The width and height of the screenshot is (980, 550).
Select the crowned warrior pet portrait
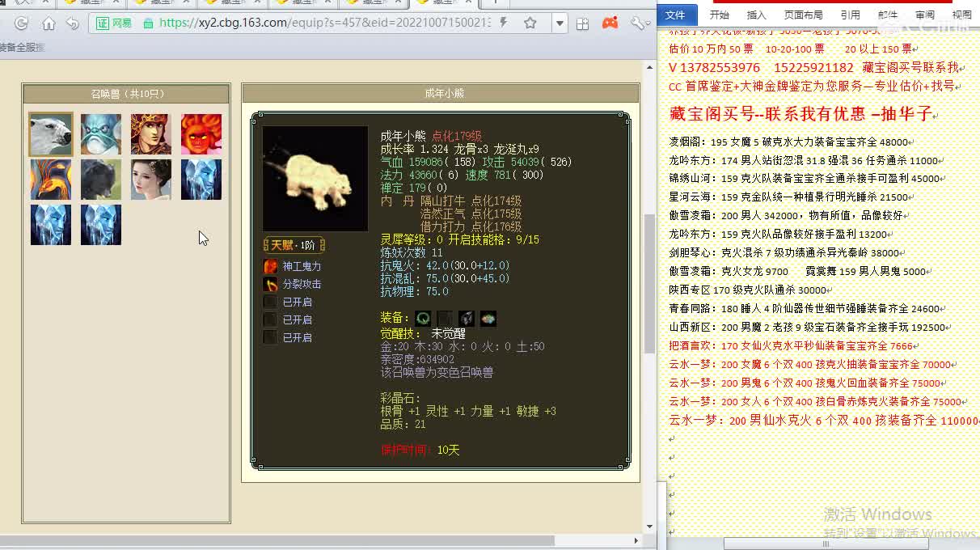(151, 134)
